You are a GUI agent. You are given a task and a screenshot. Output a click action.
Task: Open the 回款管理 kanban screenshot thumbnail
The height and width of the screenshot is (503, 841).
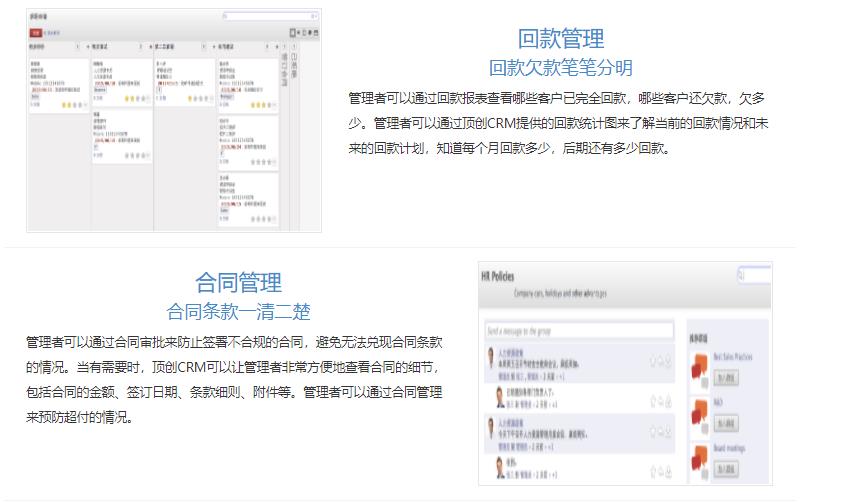[174, 120]
